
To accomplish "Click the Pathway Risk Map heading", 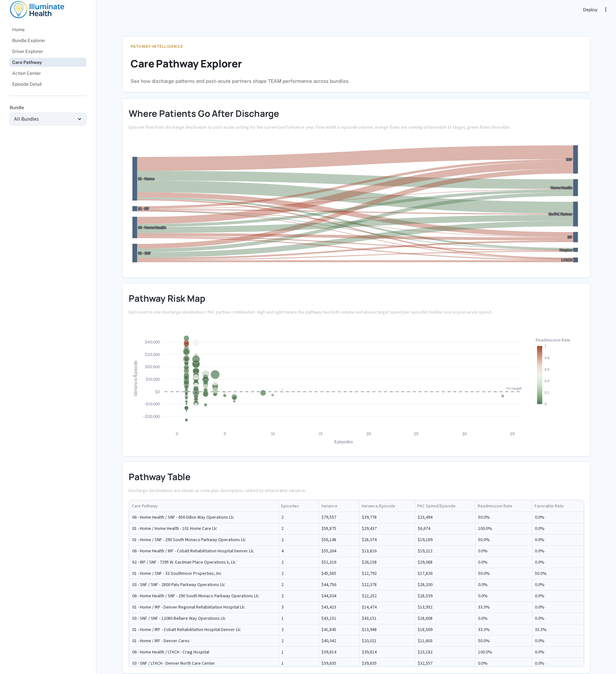I will (167, 298).
